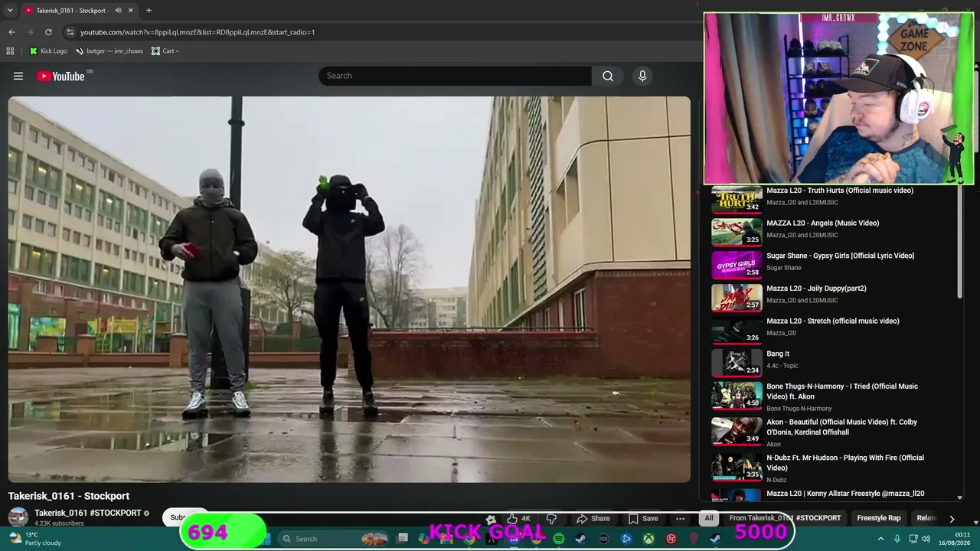
Task: Open the YouTube guide hamburger menu
Action: pyautogui.click(x=18, y=76)
